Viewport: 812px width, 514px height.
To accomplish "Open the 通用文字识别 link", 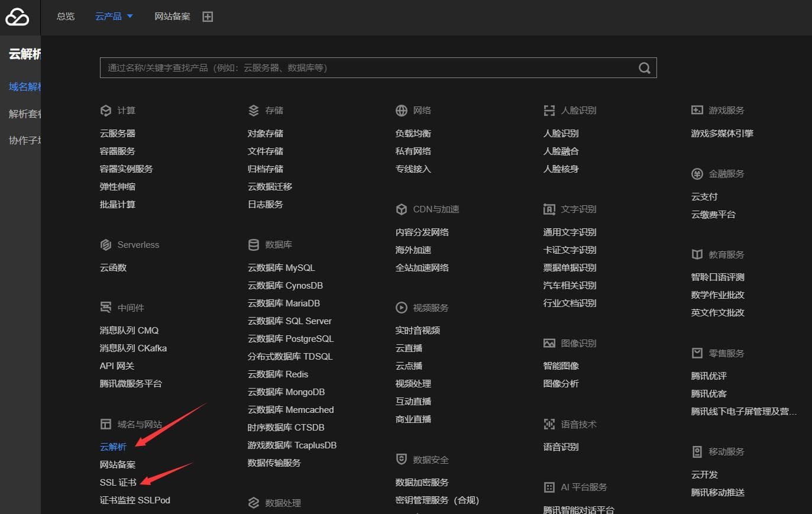I will point(570,232).
